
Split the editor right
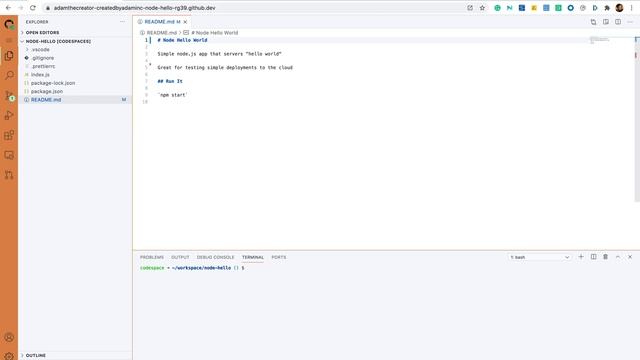(618, 22)
